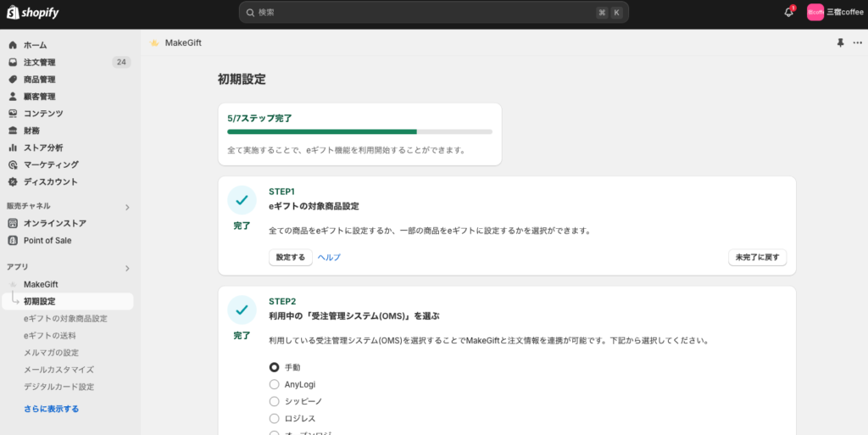Click the 販売チャネル section label
Image resolution: width=868 pixels, height=435 pixels.
click(x=29, y=206)
